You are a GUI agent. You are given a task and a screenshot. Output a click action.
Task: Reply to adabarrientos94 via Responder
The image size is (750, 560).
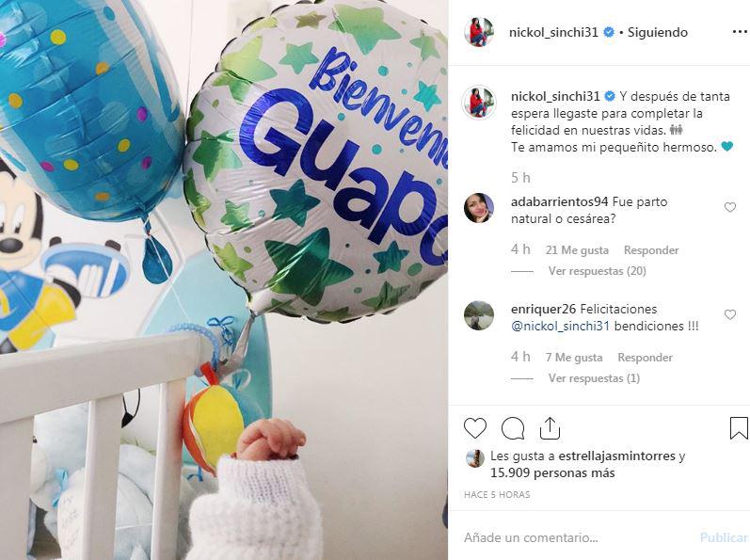coord(651,250)
